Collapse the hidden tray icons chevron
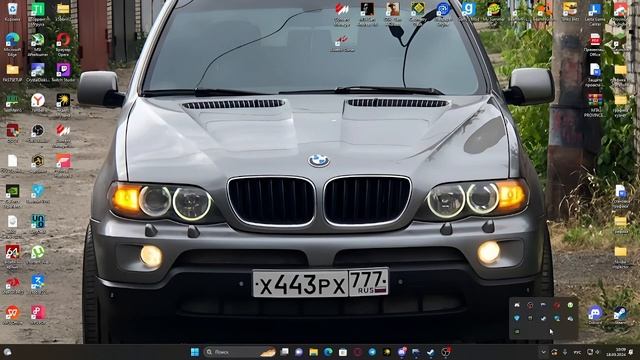640x360 pixels. click(x=543, y=352)
